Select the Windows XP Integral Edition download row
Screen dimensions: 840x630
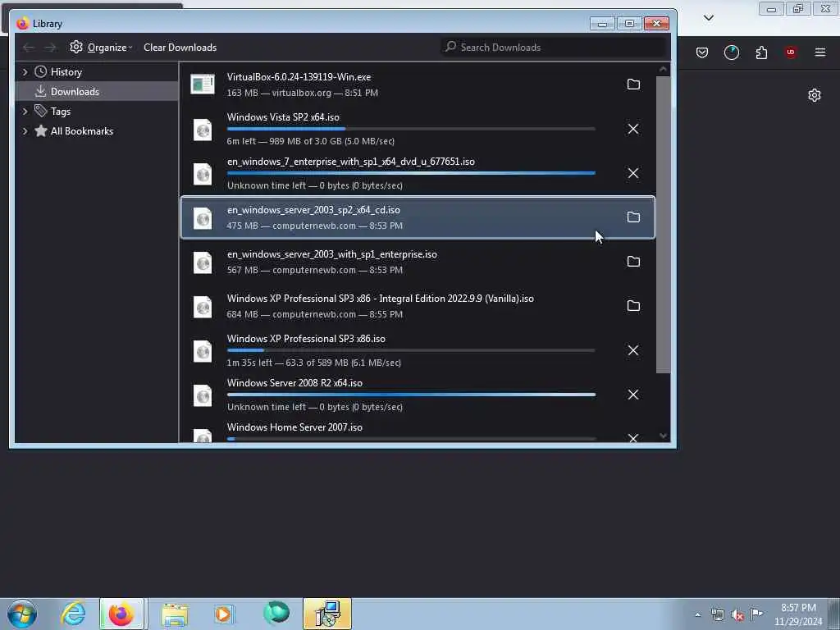[x=418, y=306]
